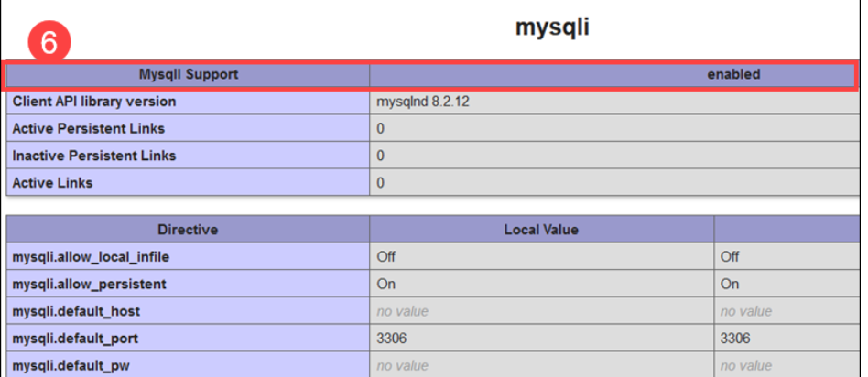Select the mysqli.default_port directive

coord(75,339)
